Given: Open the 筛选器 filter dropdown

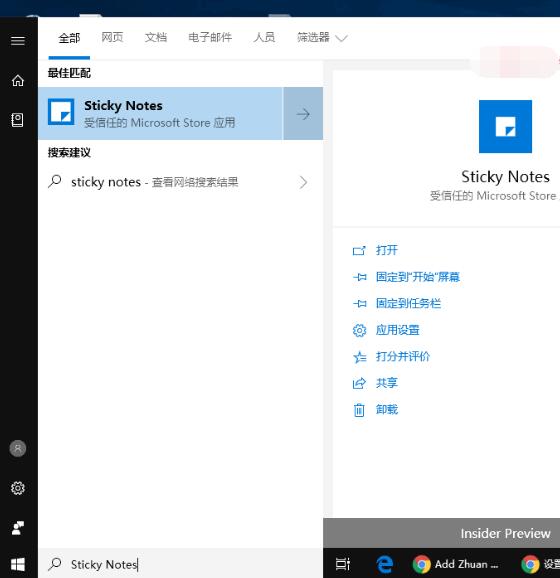Looking at the screenshot, I should 322,37.
